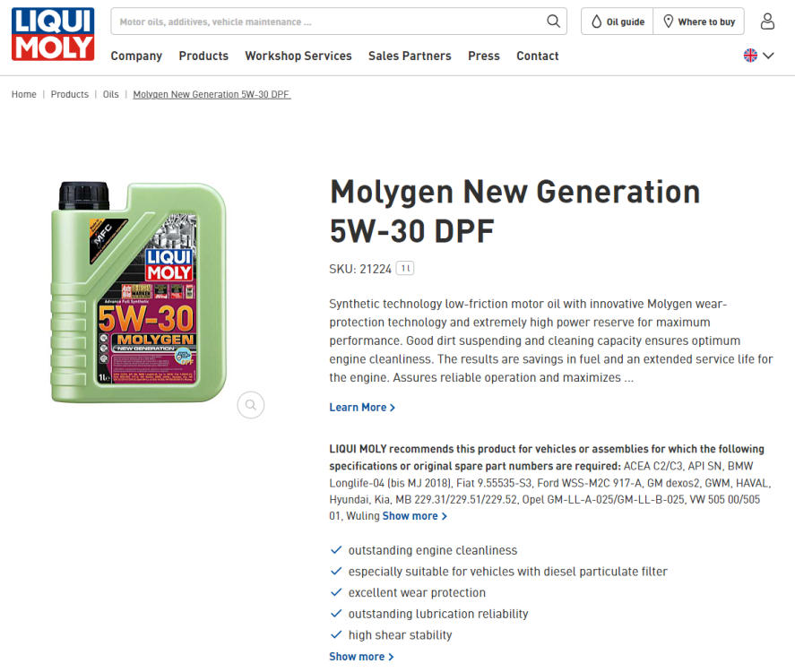Expand the language selector chevron
Viewport: 795px width, 672px height.
[x=769, y=56]
